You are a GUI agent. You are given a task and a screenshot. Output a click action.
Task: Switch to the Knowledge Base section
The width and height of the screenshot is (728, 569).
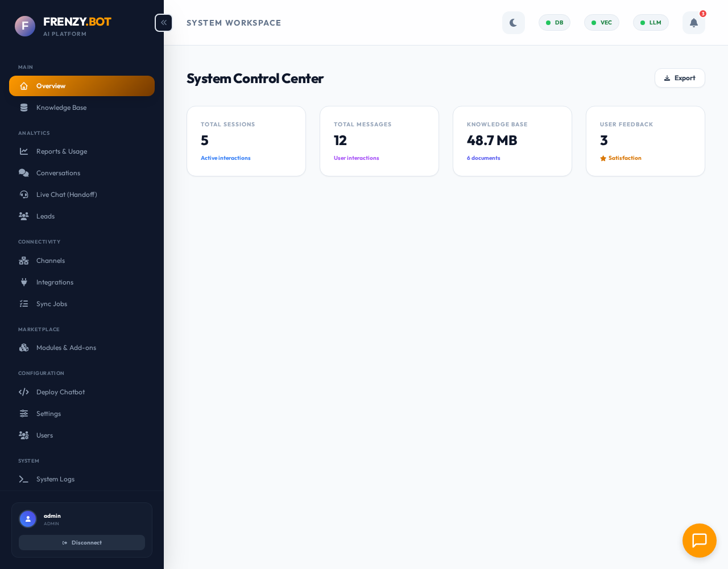61,108
